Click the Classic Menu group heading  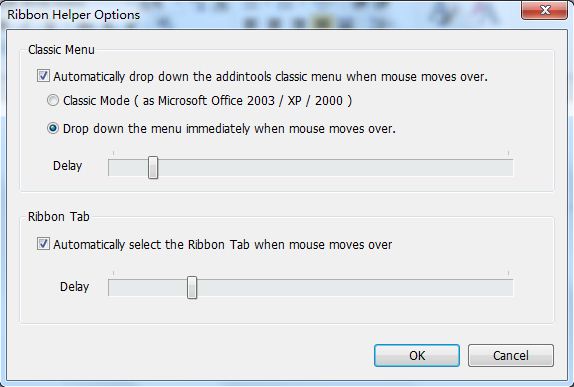pos(62,49)
